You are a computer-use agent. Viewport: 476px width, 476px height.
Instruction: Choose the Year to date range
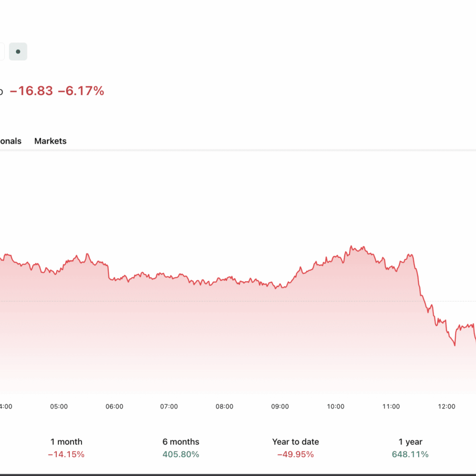pos(296,442)
